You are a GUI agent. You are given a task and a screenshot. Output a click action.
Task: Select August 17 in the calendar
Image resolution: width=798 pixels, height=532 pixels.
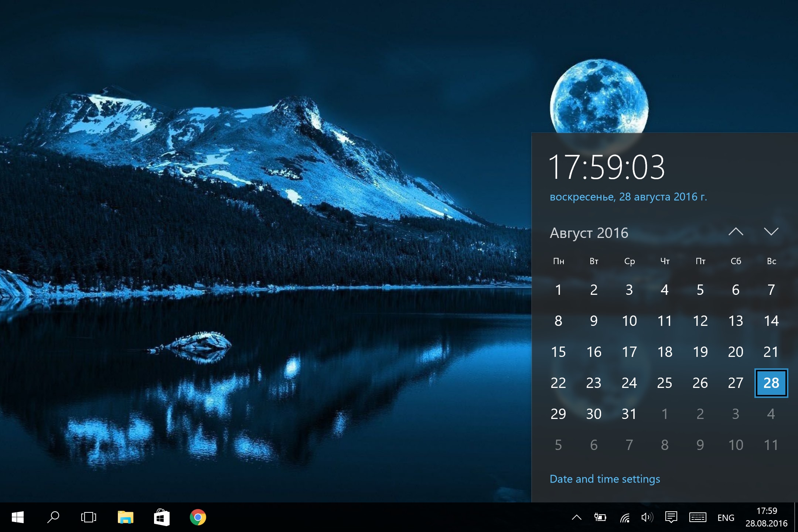click(x=629, y=352)
